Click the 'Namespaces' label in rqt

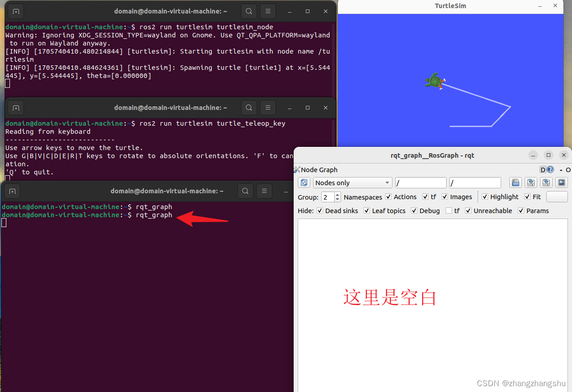tap(363, 197)
